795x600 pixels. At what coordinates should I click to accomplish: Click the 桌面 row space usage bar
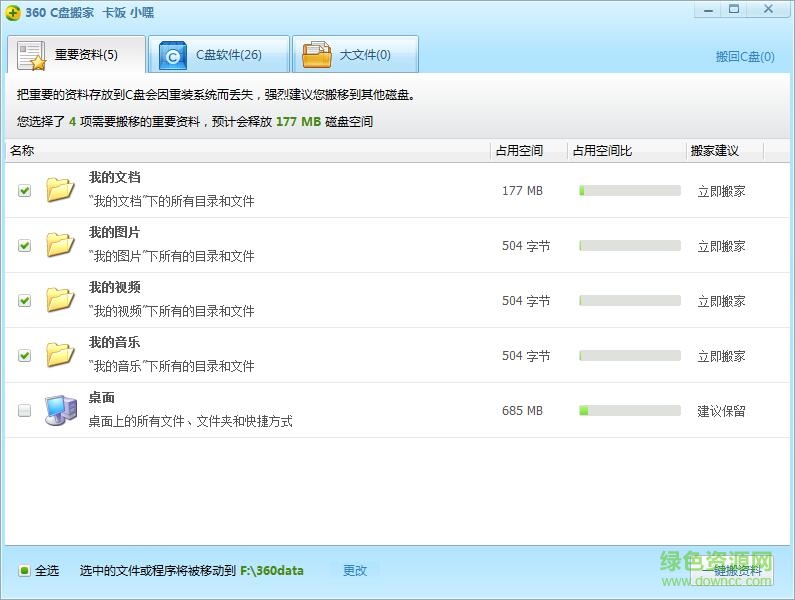[629, 411]
